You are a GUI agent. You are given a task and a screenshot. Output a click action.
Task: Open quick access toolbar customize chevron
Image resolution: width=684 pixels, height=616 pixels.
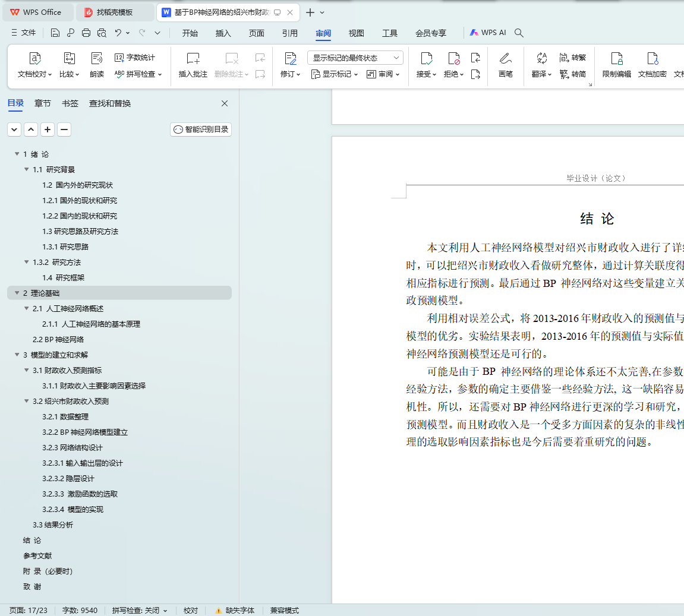coord(157,33)
